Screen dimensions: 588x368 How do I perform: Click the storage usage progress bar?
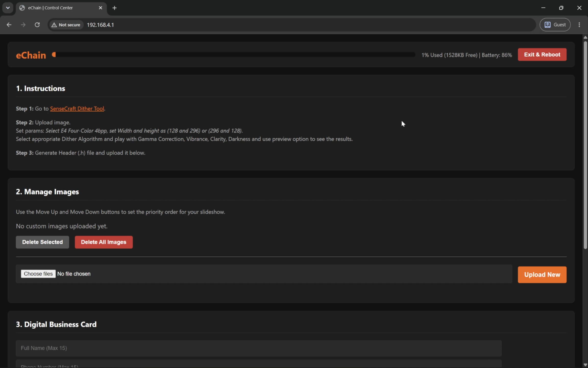[x=233, y=55]
